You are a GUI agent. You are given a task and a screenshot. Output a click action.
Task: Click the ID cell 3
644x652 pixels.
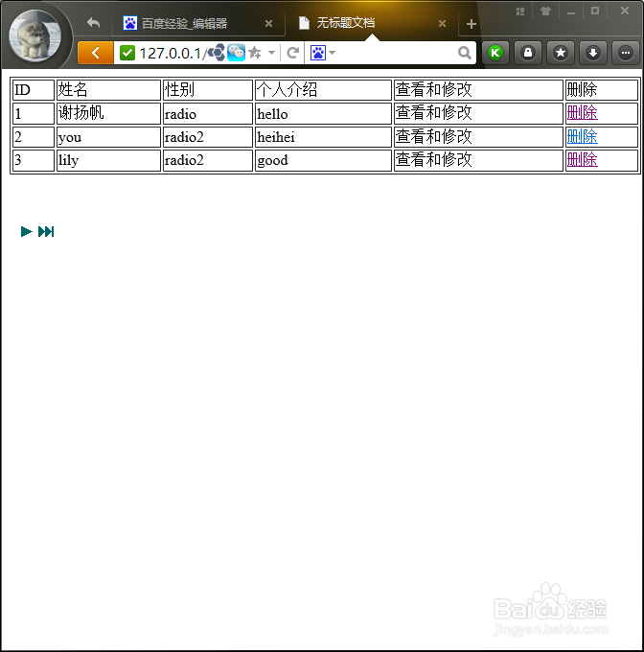coord(34,160)
